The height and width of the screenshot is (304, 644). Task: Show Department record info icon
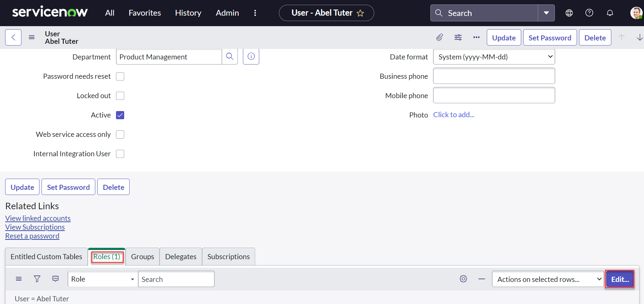(x=251, y=56)
